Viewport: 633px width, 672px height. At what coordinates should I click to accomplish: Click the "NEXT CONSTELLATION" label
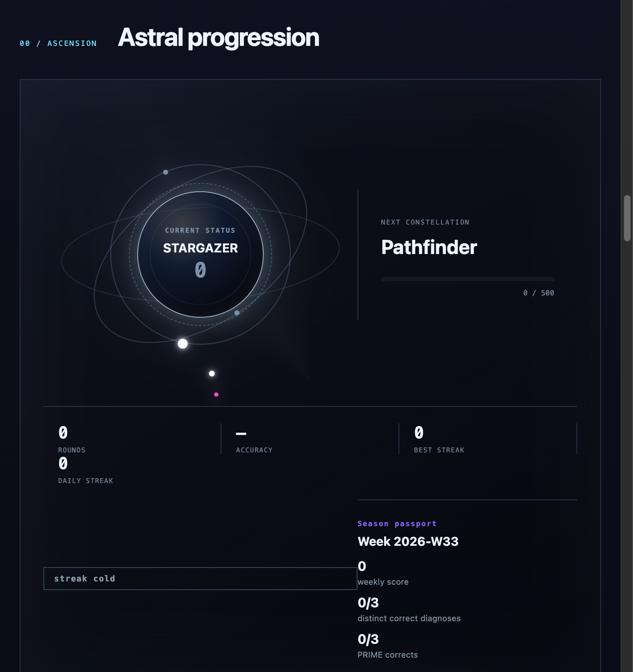[x=425, y=222]
